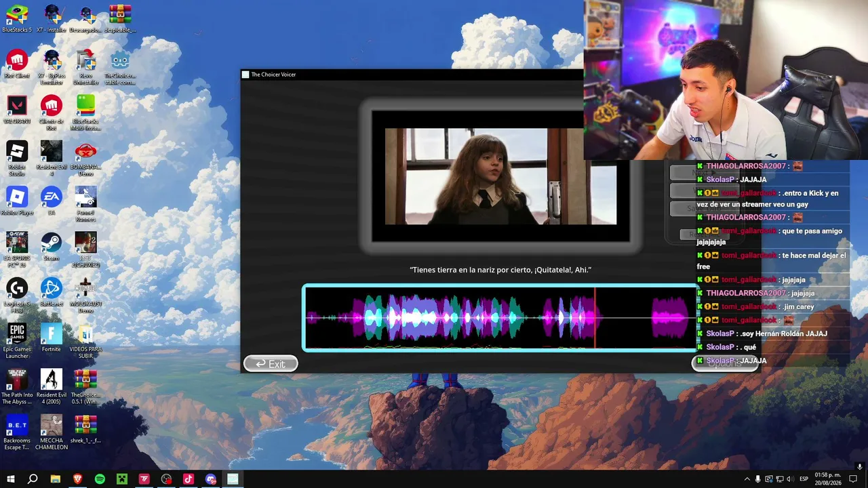Select the Descargado desktop shortcut

[85, 19]
